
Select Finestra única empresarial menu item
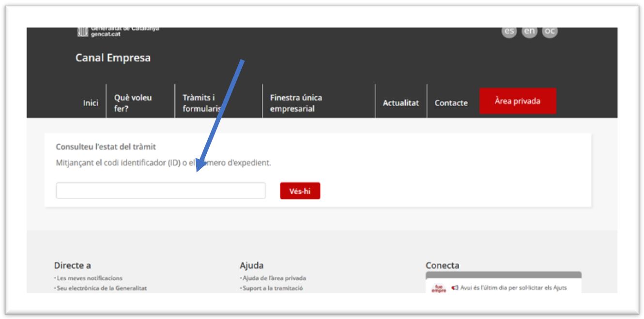pos(296,103)
